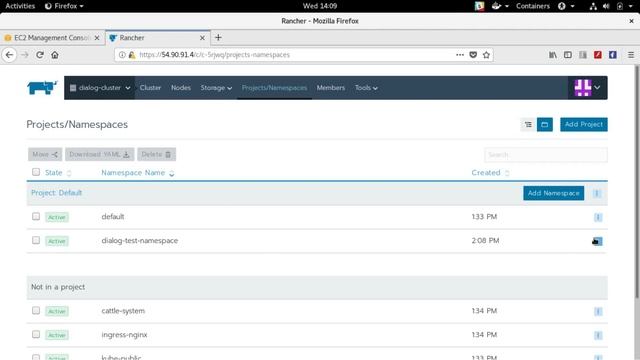This screenshot has height=360, width=640.
Task: Reload the page with the refresh icon
Action: pyautogui.click(x=40, y=55)
